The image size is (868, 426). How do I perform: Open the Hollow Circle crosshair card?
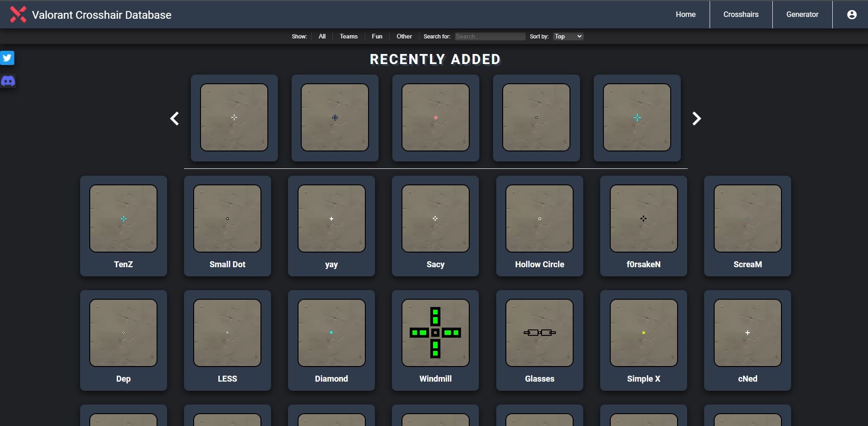(x=540, y=226)
